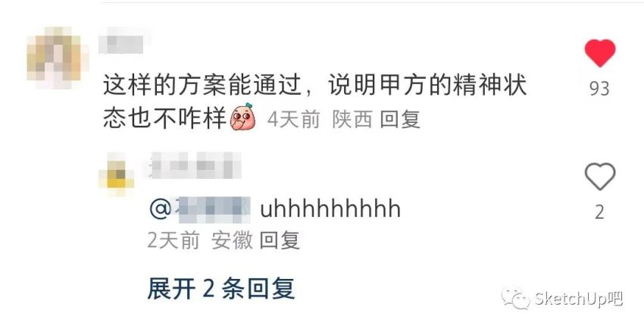Image resolution: width=644 pixels, height=329 pixels.
Task: Click the reply's like count of 2
Action: [x=599, y=212]
